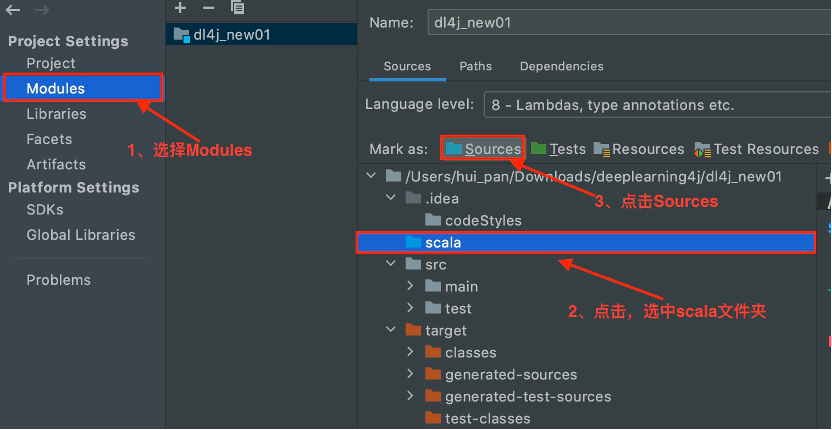The height and width of the screenshot is (430, 832).
Task: Mark folder as Tests
Action: click(x=558, y=149)
